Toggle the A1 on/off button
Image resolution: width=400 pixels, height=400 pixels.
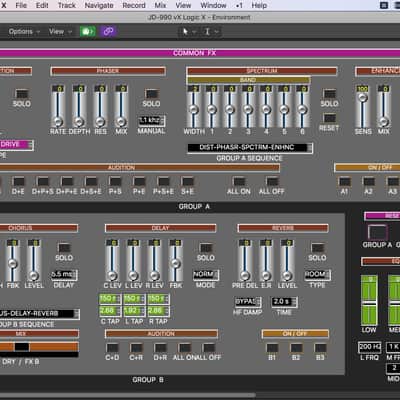(344, 181)
